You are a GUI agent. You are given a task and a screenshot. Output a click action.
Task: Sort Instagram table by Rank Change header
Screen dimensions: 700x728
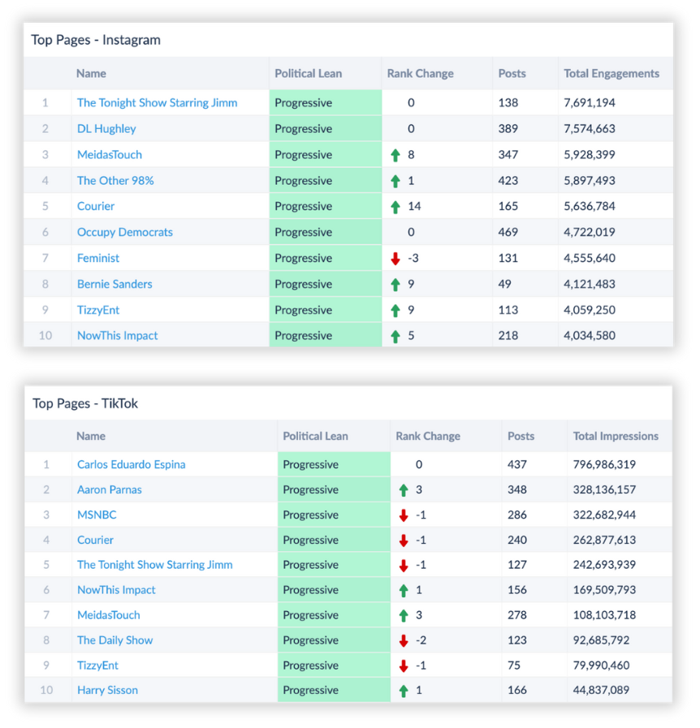[421, 73]
